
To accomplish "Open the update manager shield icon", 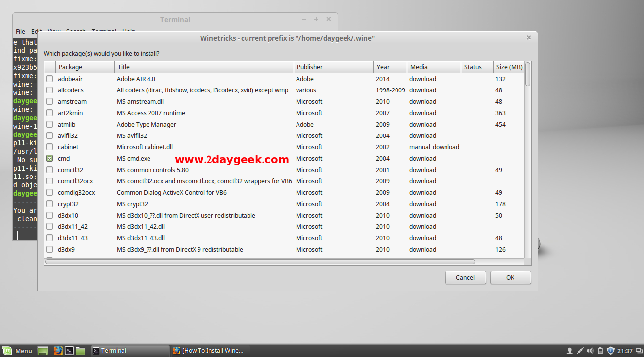I will pos(611,351).
